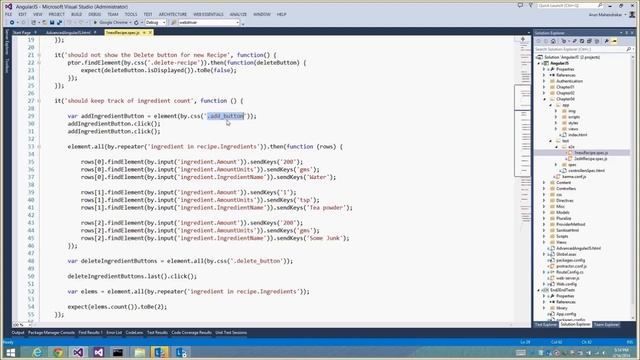Collapse the code block at line 33
Screen dimensions: 640x360
39,147
